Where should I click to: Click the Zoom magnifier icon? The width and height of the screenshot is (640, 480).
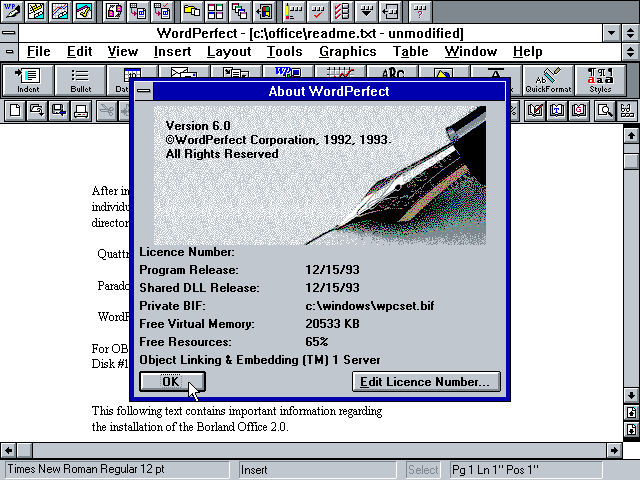pyautogui.click(x=605, y=111)
